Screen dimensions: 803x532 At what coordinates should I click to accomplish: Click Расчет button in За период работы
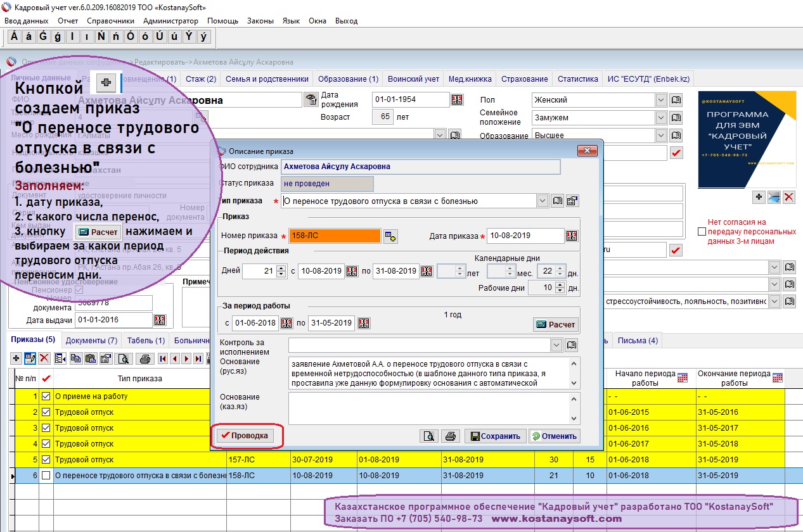[556, 324]
